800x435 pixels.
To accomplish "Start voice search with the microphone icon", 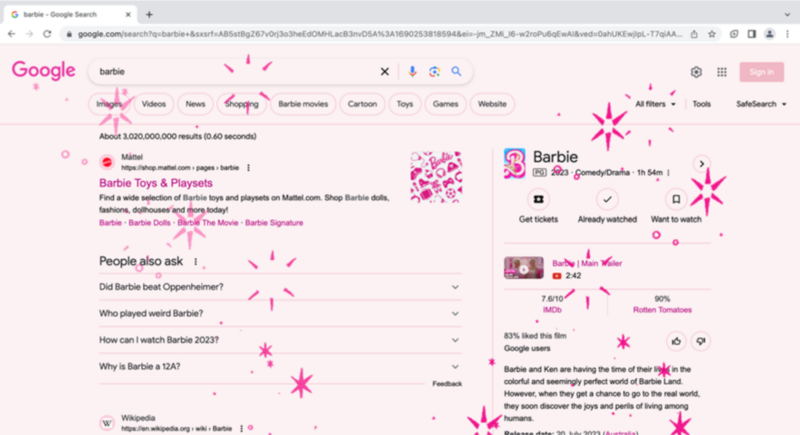I will [x=412, y=72].
